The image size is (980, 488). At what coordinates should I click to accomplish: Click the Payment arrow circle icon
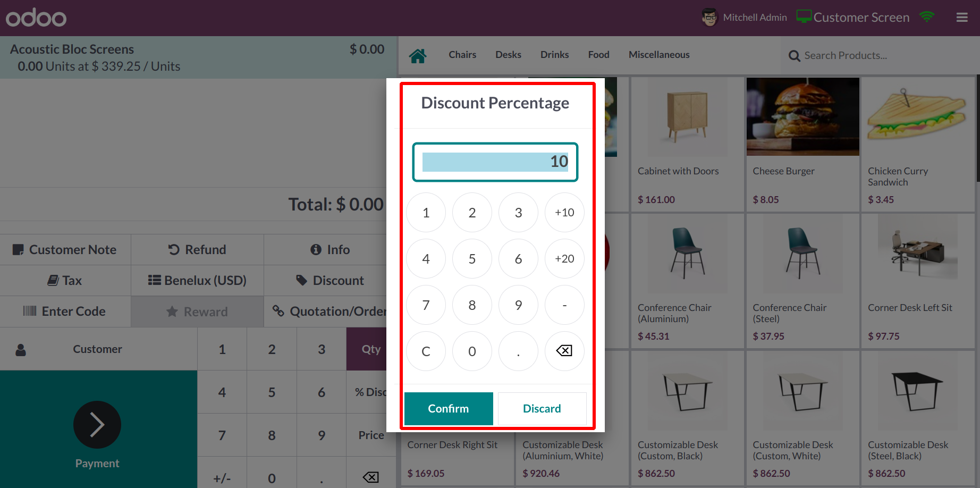pos(97,424)
